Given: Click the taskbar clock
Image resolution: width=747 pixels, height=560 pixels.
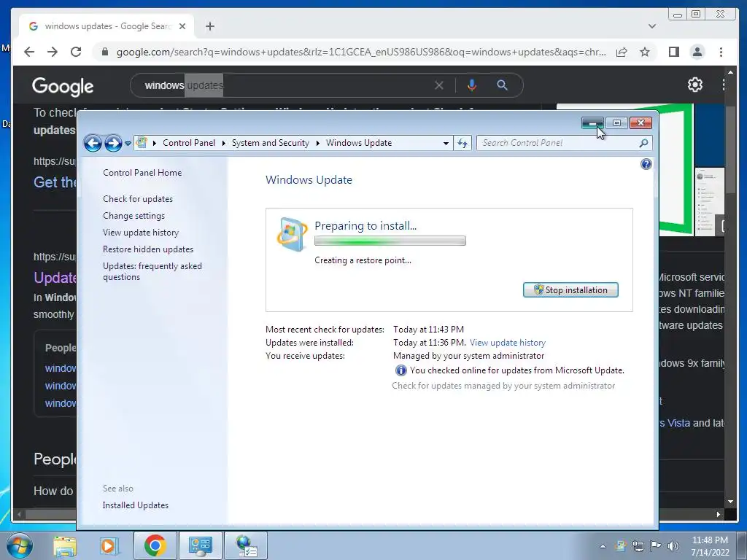Looking at the screenshot, I should coord(710,546).
